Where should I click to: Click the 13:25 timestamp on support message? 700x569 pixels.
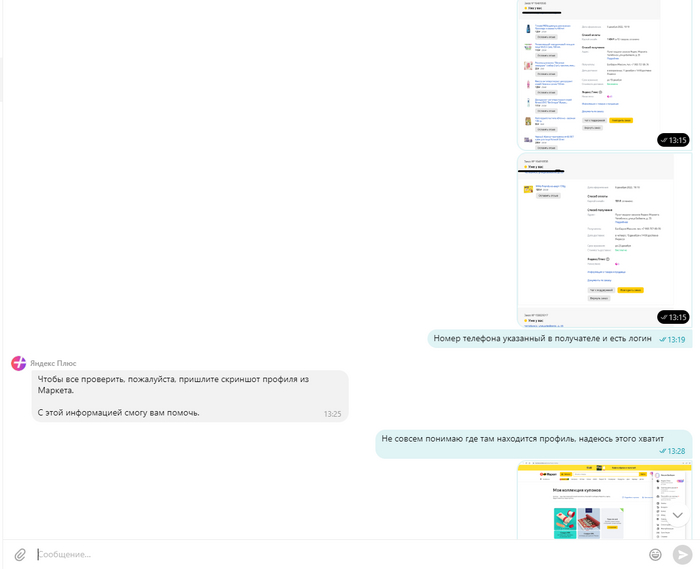[333, 414]
